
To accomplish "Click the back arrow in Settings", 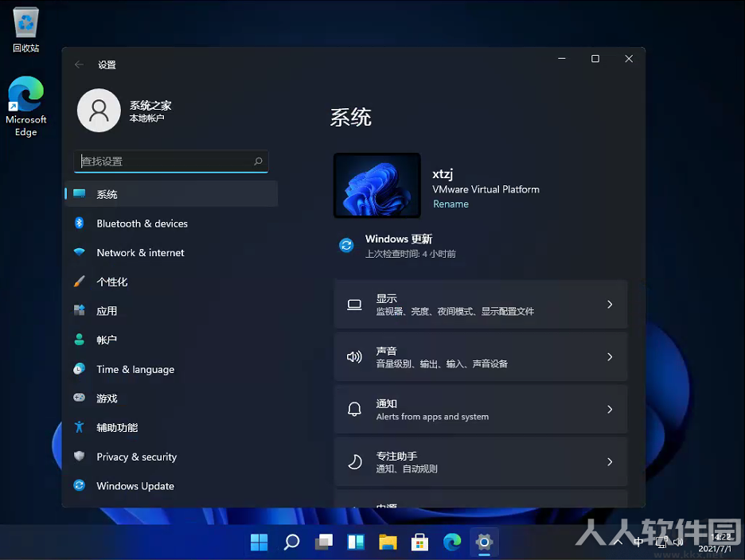I will point(79,64).
